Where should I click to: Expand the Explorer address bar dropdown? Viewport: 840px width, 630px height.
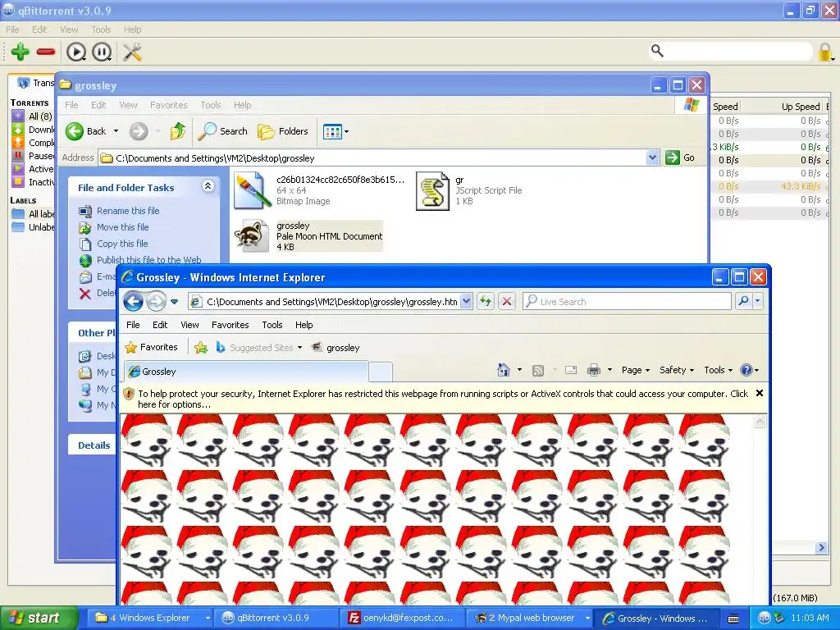click(x=652, y=157)
